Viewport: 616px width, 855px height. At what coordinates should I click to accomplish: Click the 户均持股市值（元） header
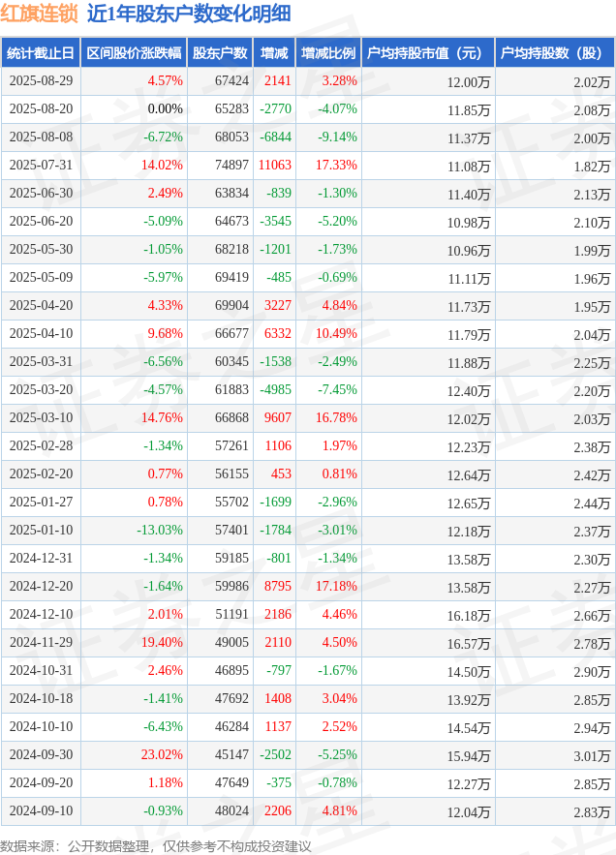(x=428, y=53)
